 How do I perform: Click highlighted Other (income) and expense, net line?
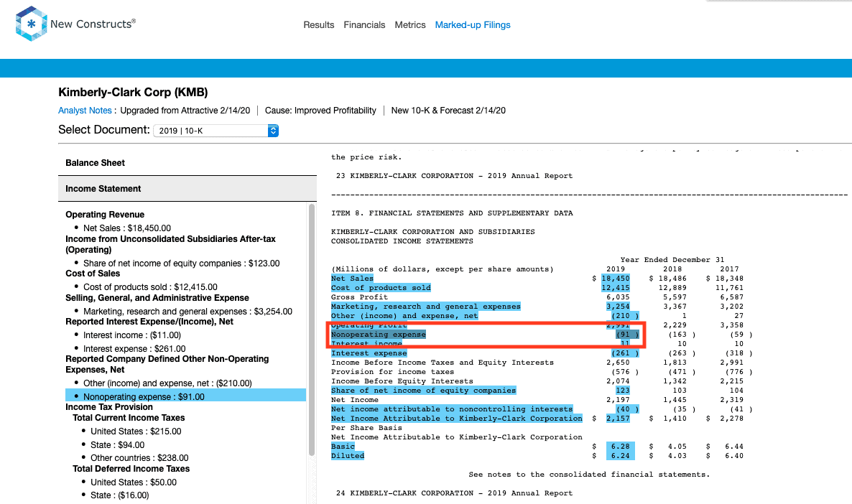(x=405, y=316)
